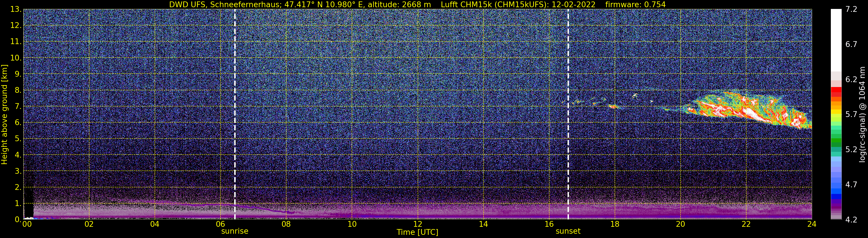Click the height axis tick label 3
This screenshot has height=238, width=868.
point(18,171)
